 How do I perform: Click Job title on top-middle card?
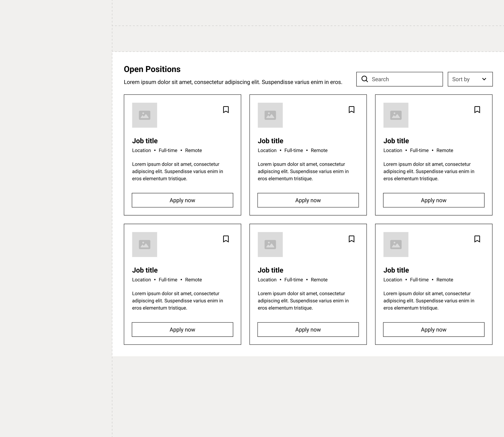tap(270, 141)
